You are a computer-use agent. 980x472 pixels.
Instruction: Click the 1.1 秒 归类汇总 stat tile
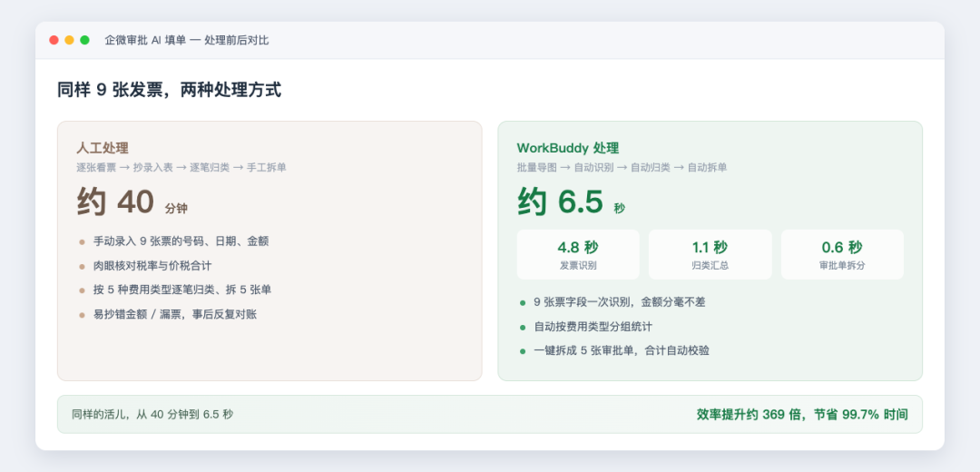[x=710, y=254]
